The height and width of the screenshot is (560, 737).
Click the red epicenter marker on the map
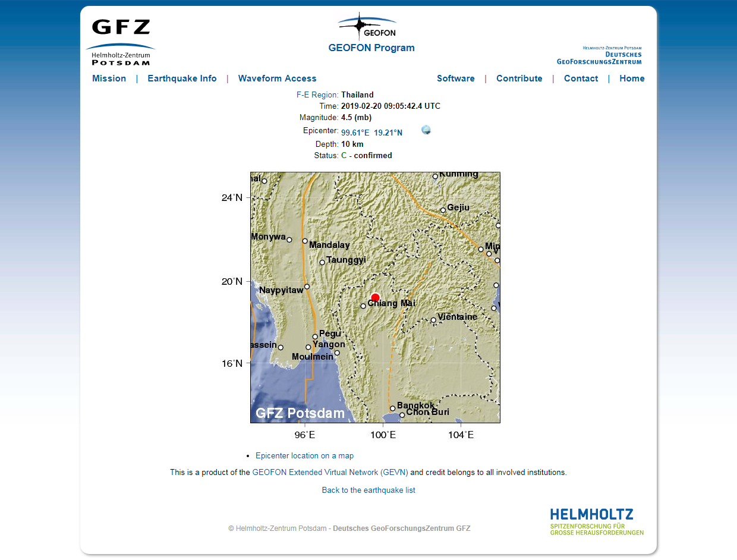pyautogui.click(x=375, y=298)
